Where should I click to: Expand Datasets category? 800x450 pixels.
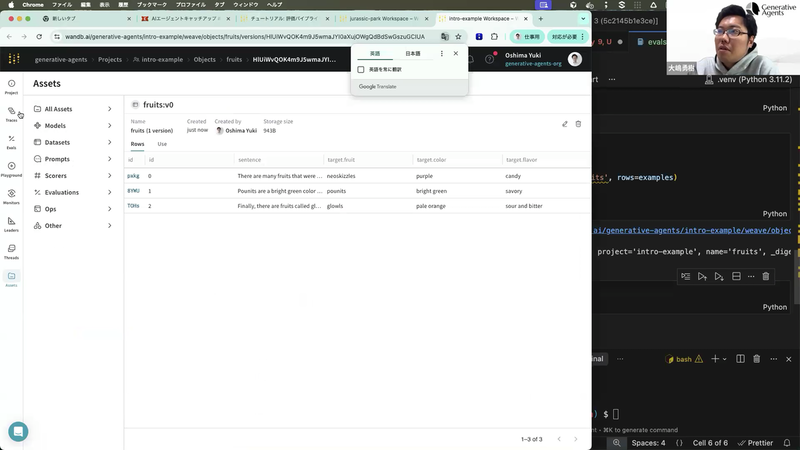pyautogui.click(x=110, y=142)
